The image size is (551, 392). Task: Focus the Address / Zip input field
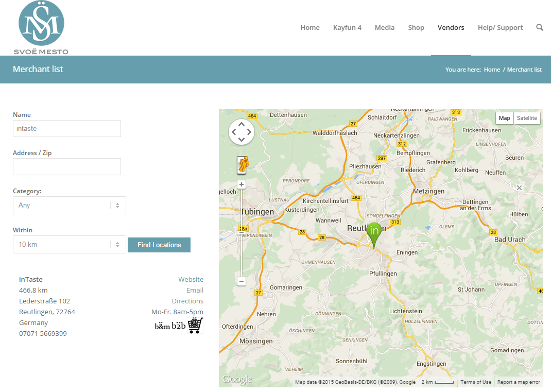click(x=67, y=167)
